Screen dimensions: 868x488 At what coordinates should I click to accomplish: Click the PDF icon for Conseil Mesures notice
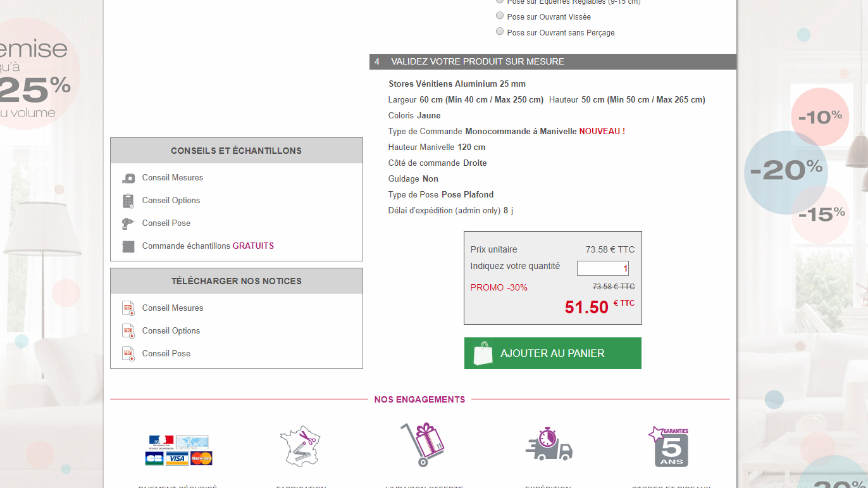pos(128,308)
